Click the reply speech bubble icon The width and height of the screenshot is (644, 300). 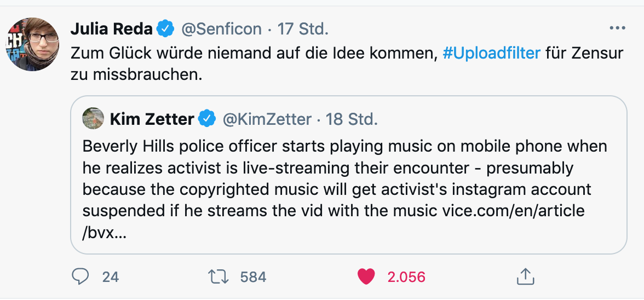coord(81,276)
